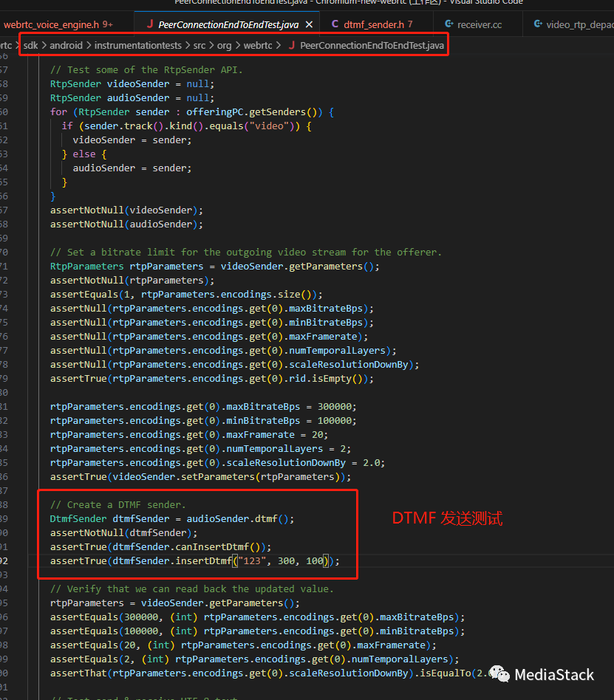Expand the sdk breadcrumb segment

(30, 46)
